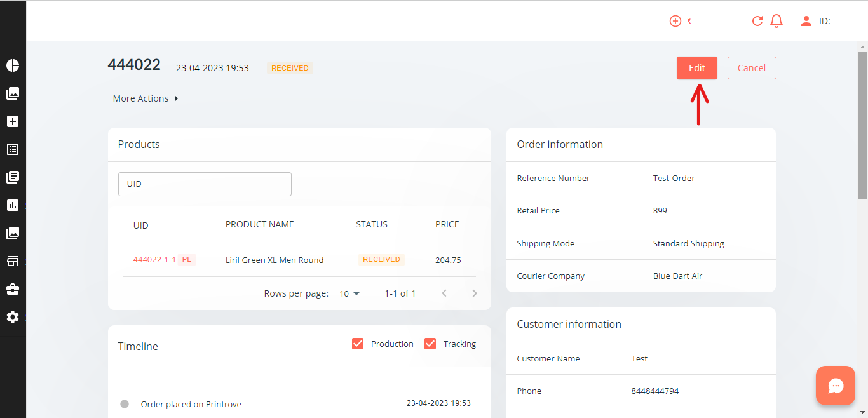Click the Order placed on Printrove timeline entry
Screen dimensions: 868x418
[x=191, y=404]
